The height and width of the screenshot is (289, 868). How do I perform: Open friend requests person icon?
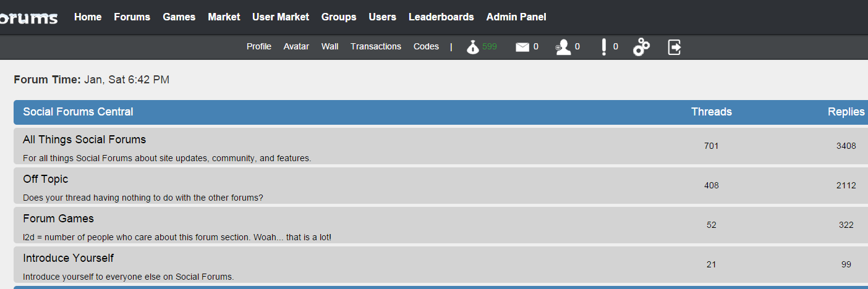[x=563, y=47]
